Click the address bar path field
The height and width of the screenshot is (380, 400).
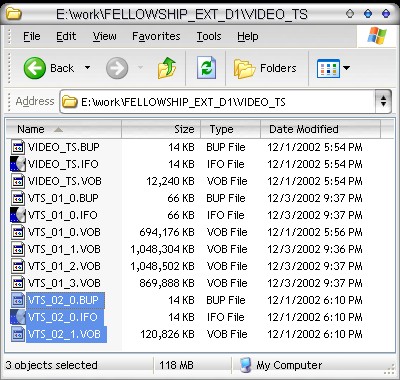click(x=217, y=102)
